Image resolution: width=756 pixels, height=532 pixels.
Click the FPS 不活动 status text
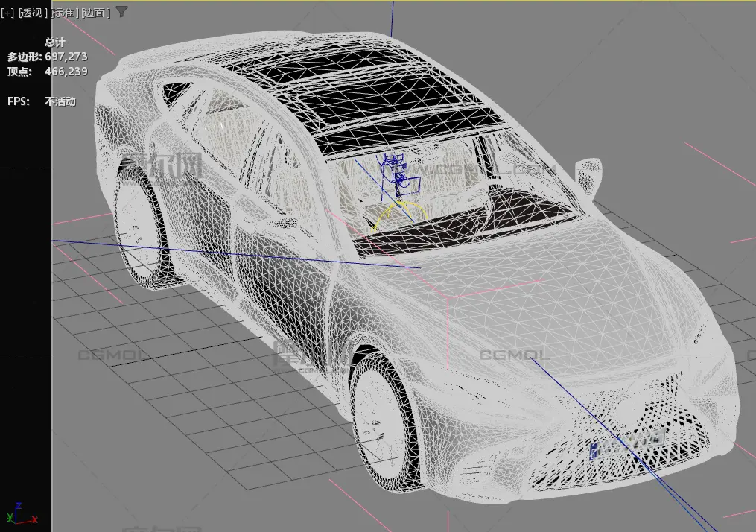[x=42, y=101]
